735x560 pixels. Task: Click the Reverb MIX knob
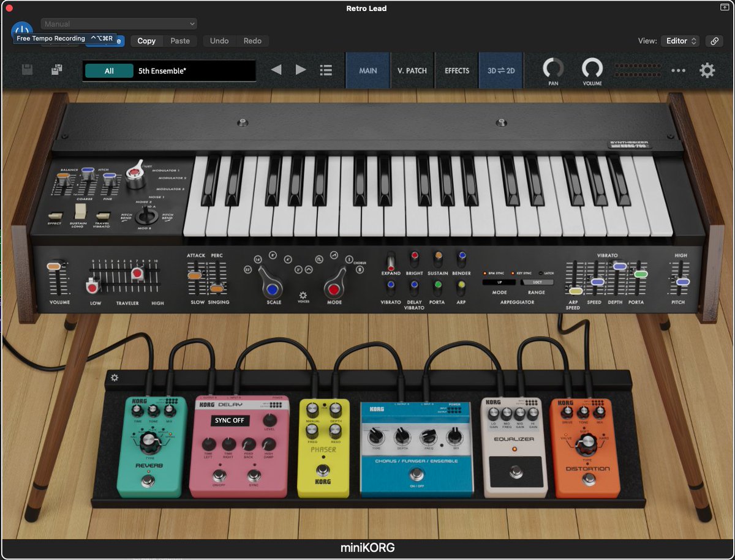point(169,410)
